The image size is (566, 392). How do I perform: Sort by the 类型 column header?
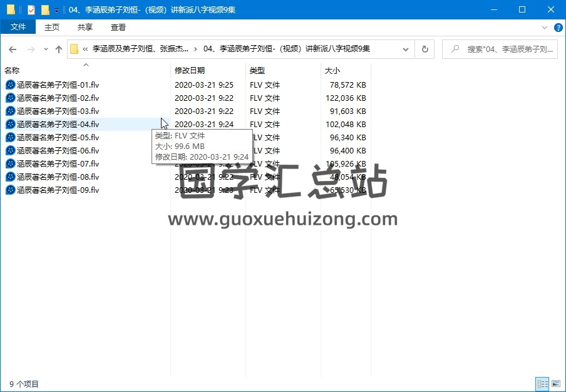[284, 70]
